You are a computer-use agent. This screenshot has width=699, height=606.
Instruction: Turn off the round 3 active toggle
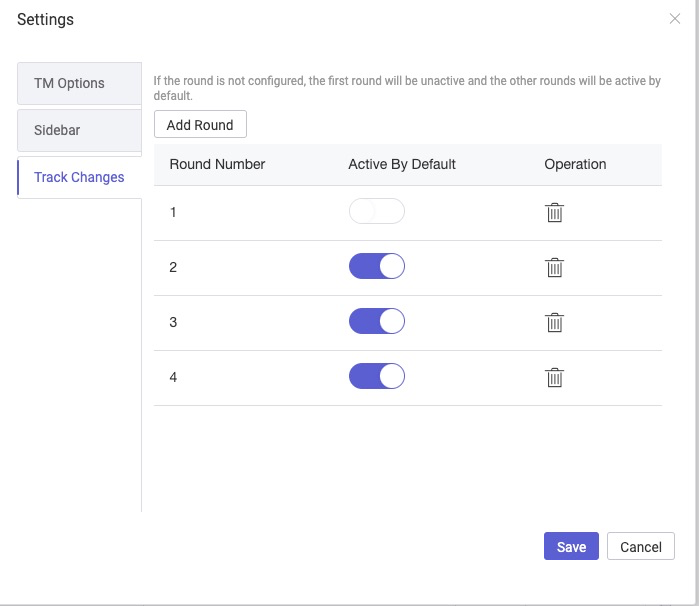pos(376,322)
